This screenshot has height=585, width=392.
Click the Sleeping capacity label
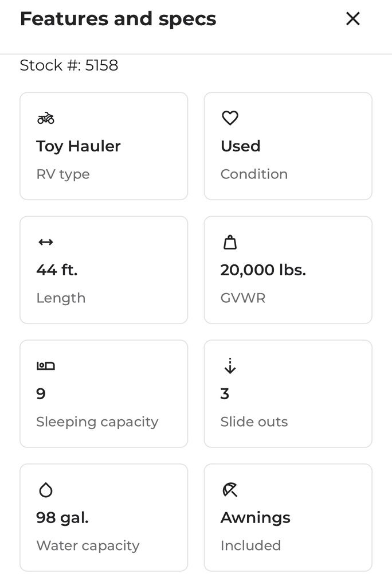(97, 422)
